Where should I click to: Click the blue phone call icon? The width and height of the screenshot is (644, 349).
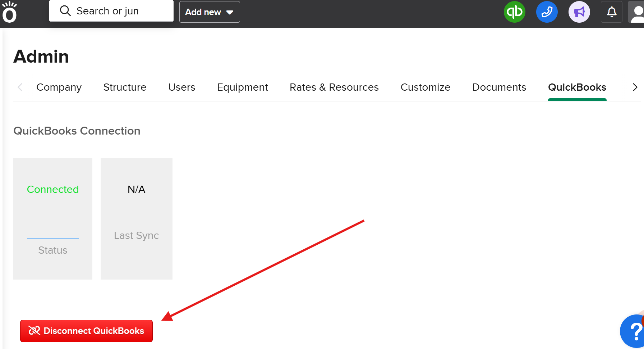(x=547, y=12)
